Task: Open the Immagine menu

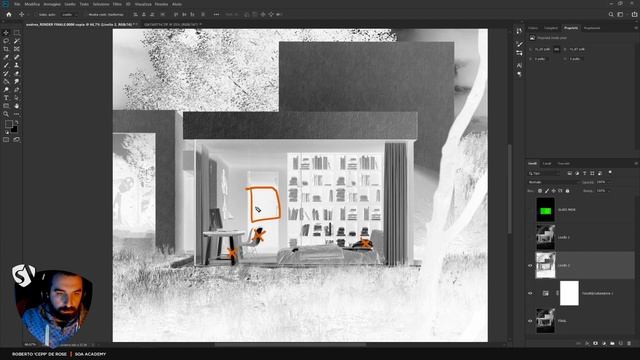Action: tap(52, 4)
